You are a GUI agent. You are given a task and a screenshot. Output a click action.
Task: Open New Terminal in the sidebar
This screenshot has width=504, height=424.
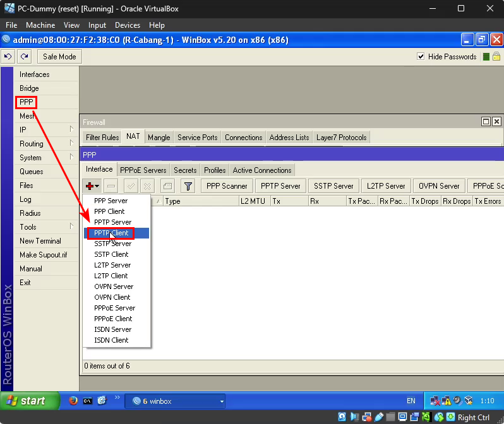pyautogui.click(x=40, y=241)
